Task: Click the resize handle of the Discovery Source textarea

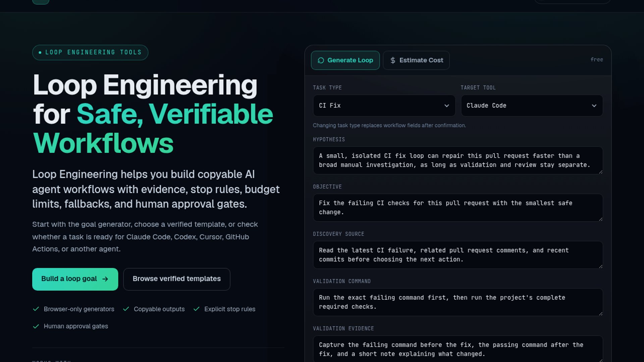Action: [600, 266]
